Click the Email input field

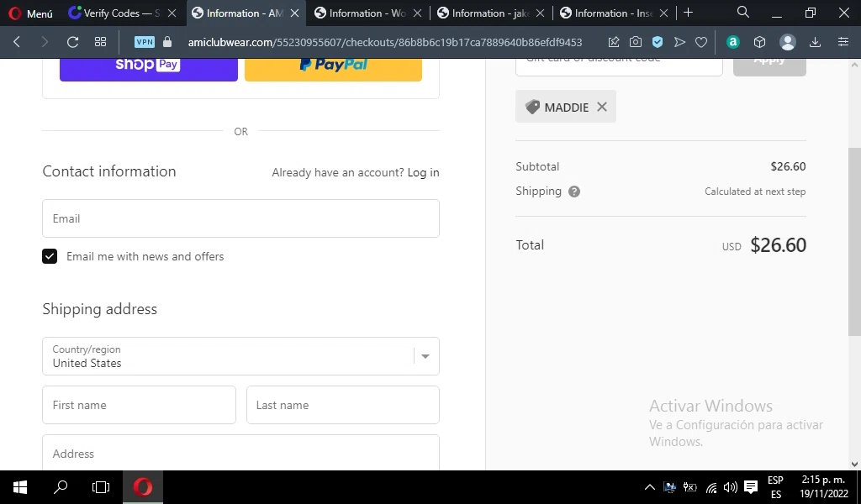240,218
